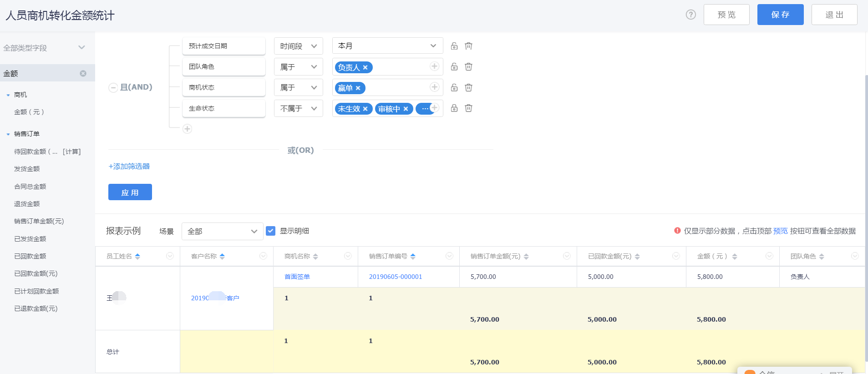This screenshot has height=374, width=868.
Task: Select the 发货金额 field
Action: pos(27,169)
